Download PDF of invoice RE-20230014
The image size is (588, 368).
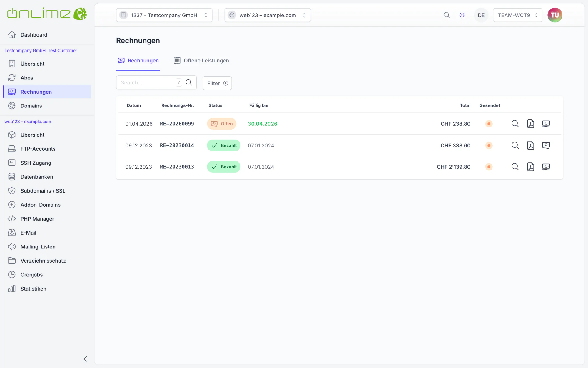pos(530,145)
